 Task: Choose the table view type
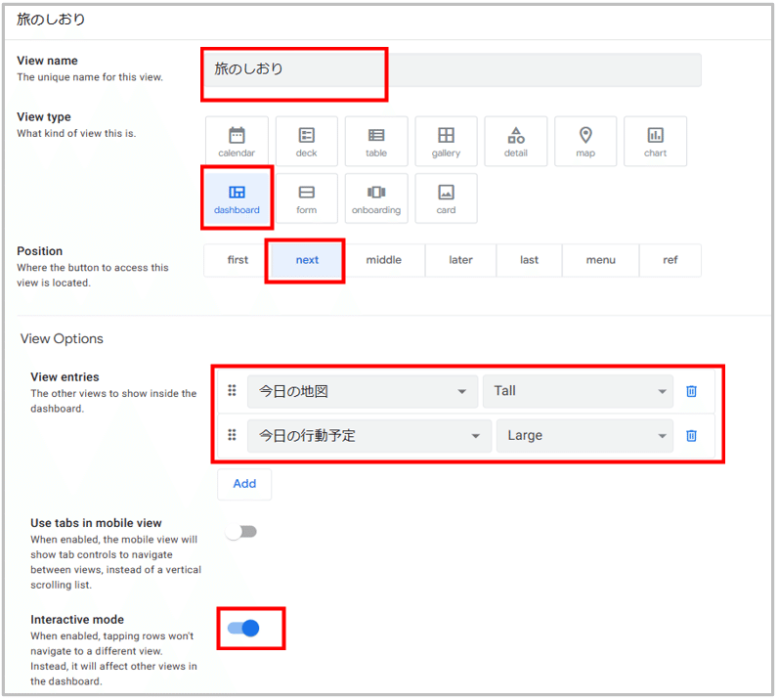point(376,142)
